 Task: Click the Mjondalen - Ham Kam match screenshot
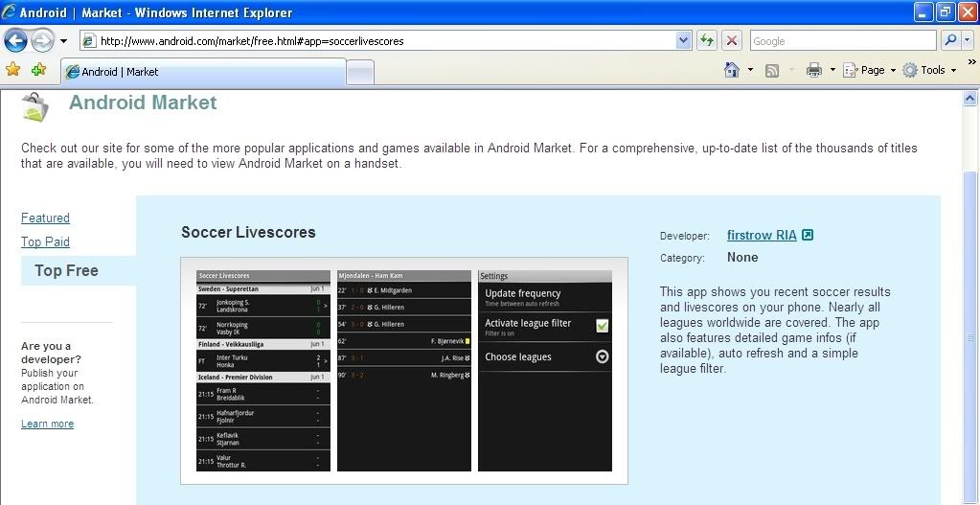pyautogui.click(x=403, y=371)
